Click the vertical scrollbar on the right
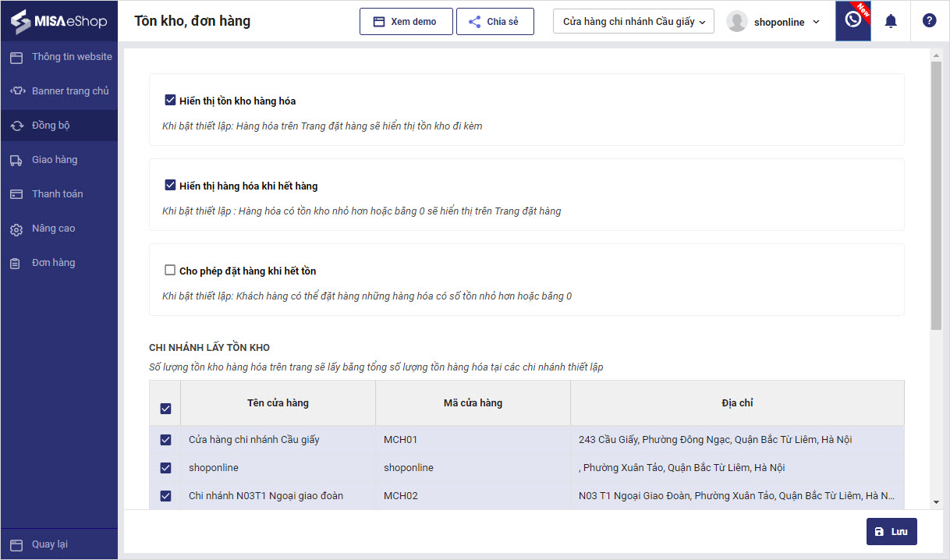The height and width of the screenshot is (560, 950). 936,195
